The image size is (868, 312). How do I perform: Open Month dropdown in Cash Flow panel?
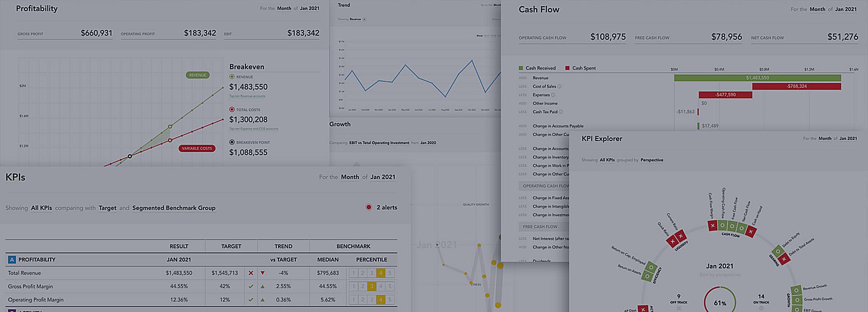pyautogui.click(x=817, y=9)
